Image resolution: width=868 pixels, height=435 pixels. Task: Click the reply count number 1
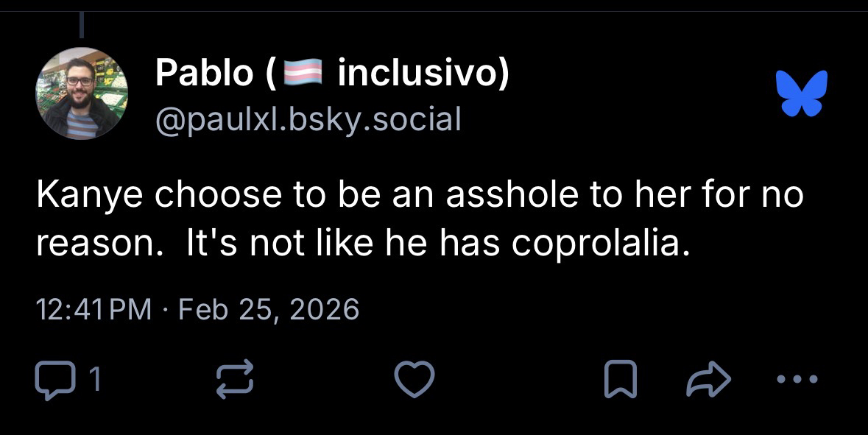pos(93,380)
